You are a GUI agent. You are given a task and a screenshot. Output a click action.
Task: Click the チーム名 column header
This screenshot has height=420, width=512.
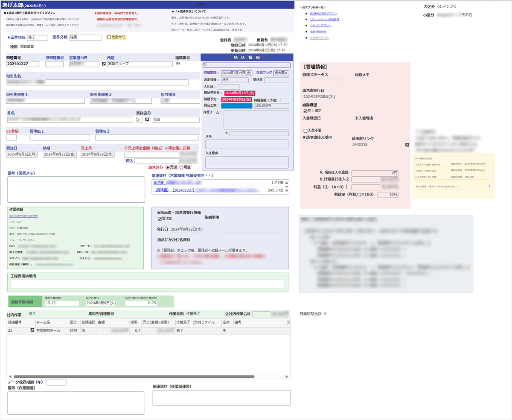click(x=44, y=322)
